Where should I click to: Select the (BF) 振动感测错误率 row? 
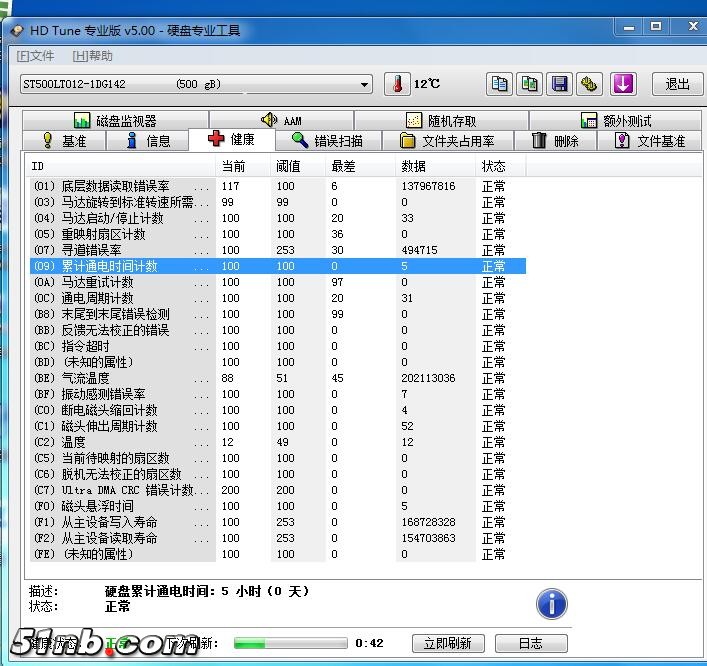[x=278, y=394]
